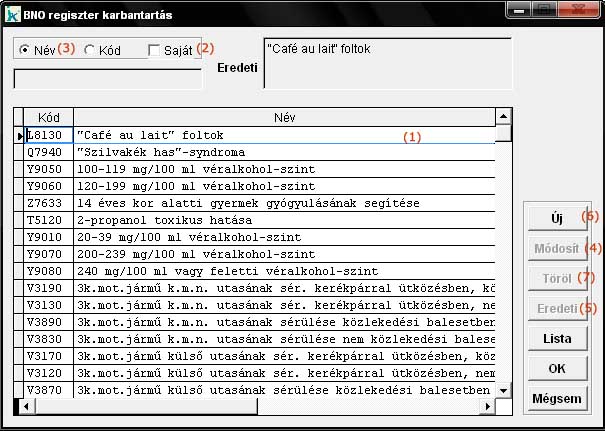This screenshot has width=605, height=431.
Task: Select code cell V3190
Action: 49,288
